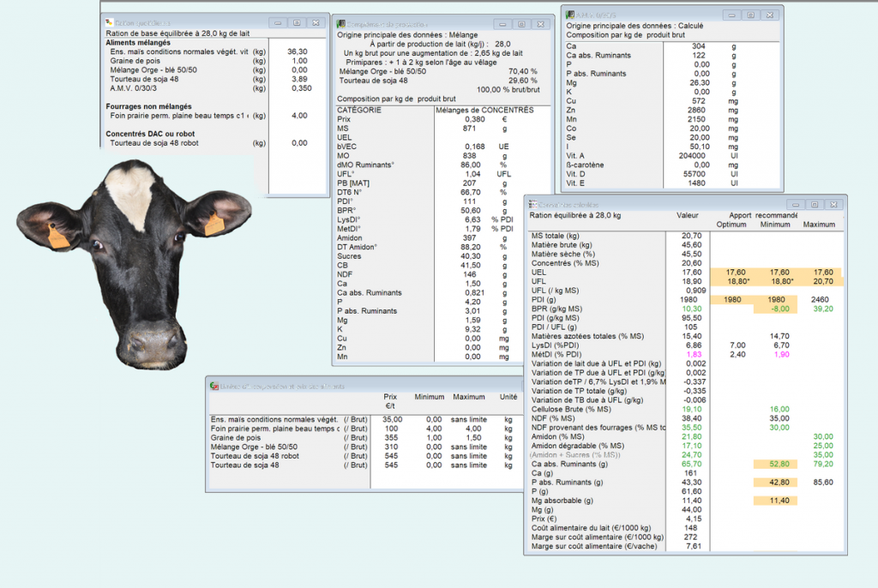The width and height of the screenshot is (878, 588).
Task: Maximize the ration de base window
Action: pyautogui.click(x=296, y=23)
